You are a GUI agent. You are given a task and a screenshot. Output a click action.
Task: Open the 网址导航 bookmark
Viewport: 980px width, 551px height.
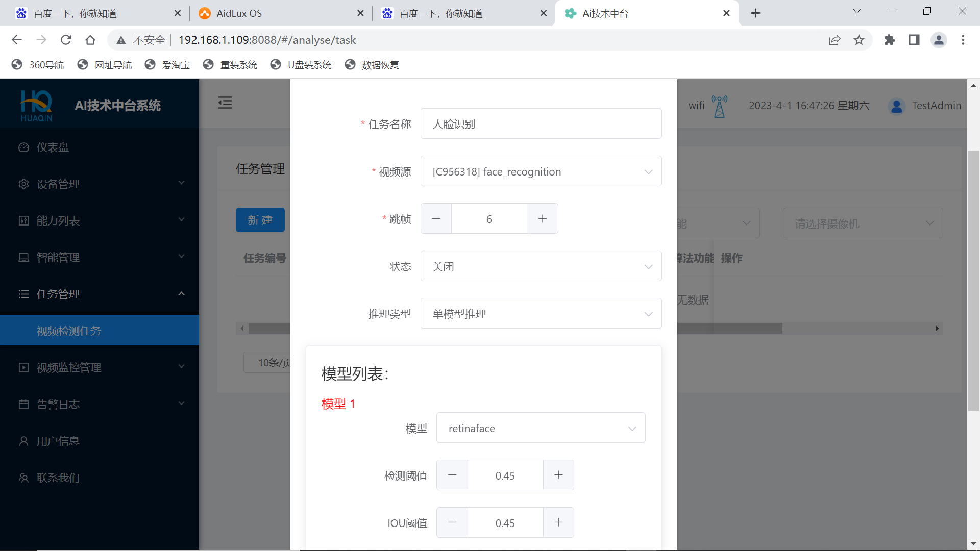point(105,65)
